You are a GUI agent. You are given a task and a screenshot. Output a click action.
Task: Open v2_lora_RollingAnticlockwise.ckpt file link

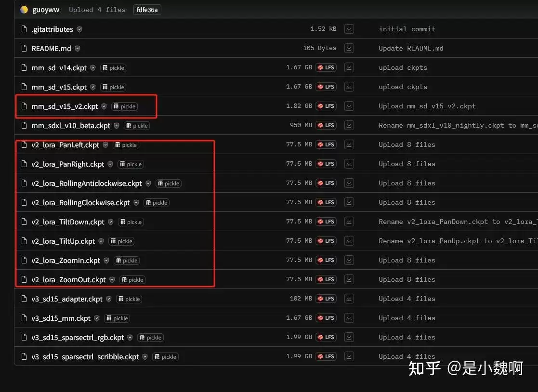point(87,183)
